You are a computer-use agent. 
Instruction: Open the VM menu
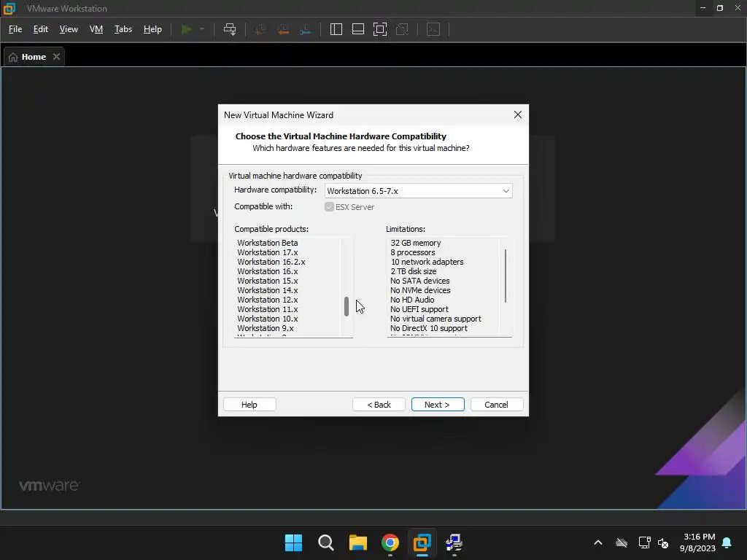pos(96,29)
